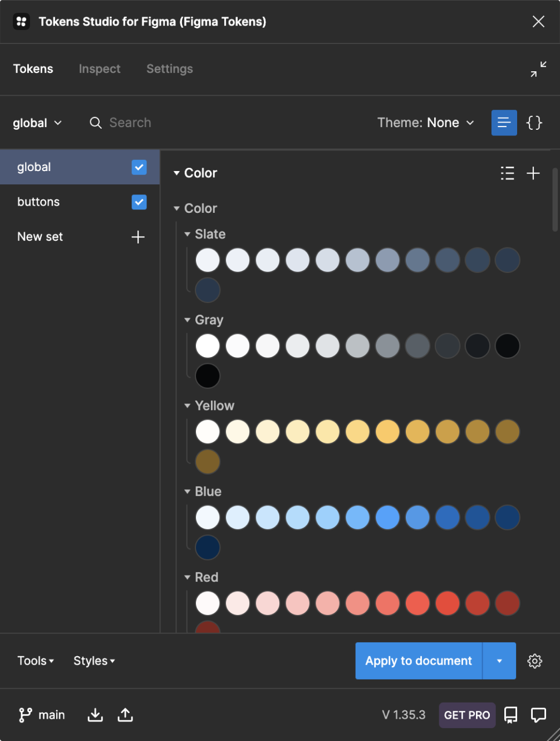Screen dimensions: 560x741
Task: Click the Tokens Studio plugin logo icon
Action: point(21,22)
